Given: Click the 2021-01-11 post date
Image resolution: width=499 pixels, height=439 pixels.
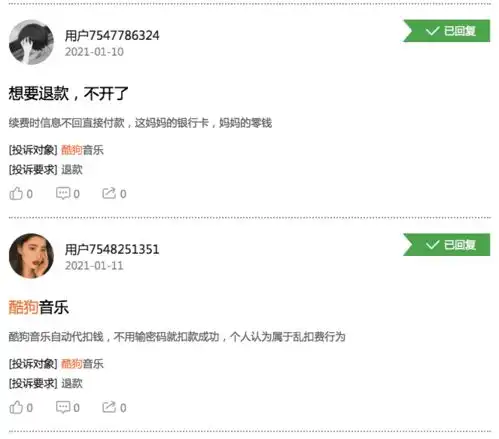Looking at the screenshot, I should pyautogui.click(x=94, y=266).
